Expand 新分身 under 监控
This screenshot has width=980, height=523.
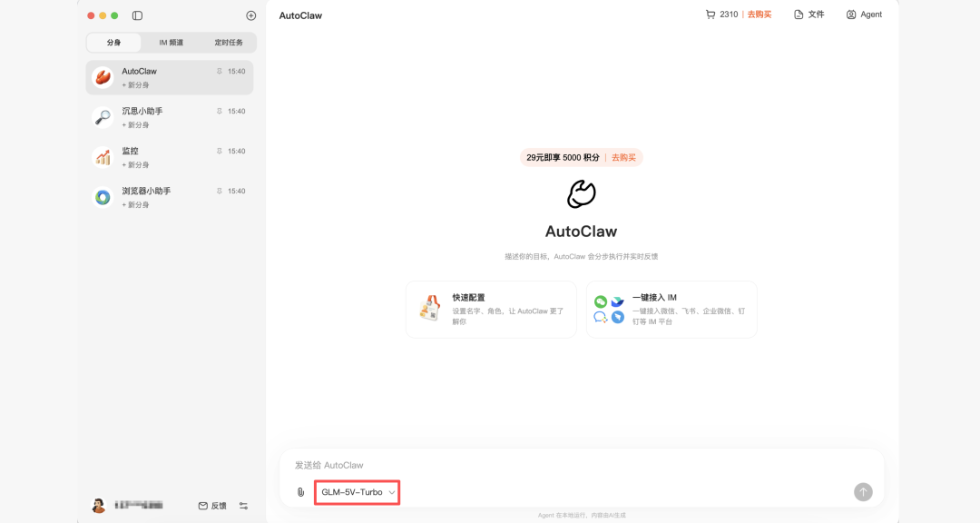(135, 165)
